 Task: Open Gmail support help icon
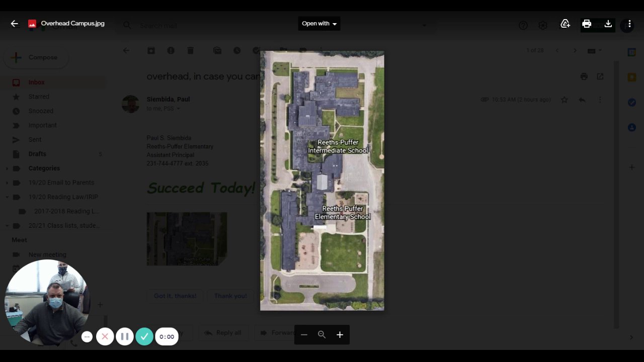(x=523, y=25)
